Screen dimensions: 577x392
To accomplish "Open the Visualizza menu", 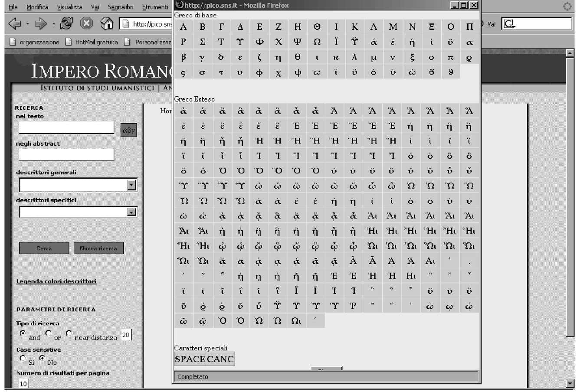I will (x=69, y=7).
